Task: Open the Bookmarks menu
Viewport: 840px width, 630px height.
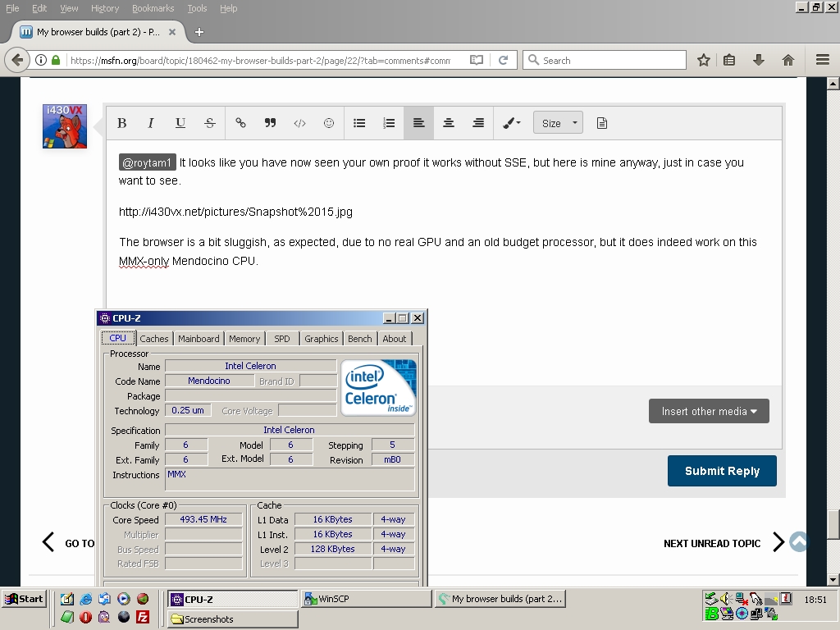Action: 153,8
